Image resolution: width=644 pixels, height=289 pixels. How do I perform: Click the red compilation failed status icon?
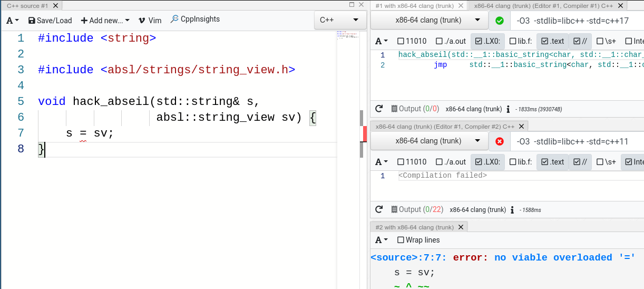[500, 141]
